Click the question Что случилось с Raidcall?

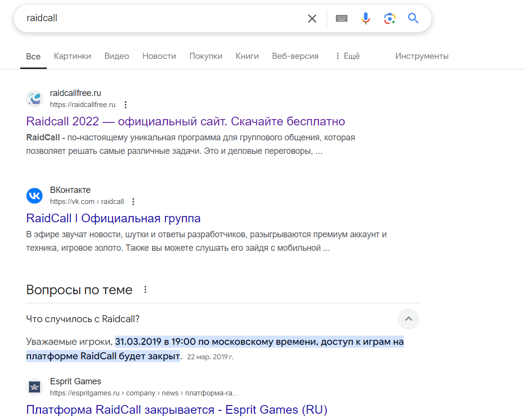(x=83, y=319)
